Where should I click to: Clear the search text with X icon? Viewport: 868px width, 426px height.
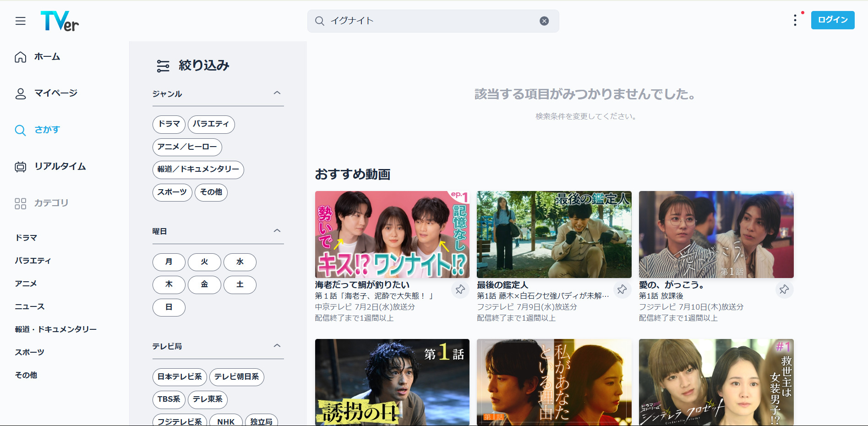click(544, 21)
